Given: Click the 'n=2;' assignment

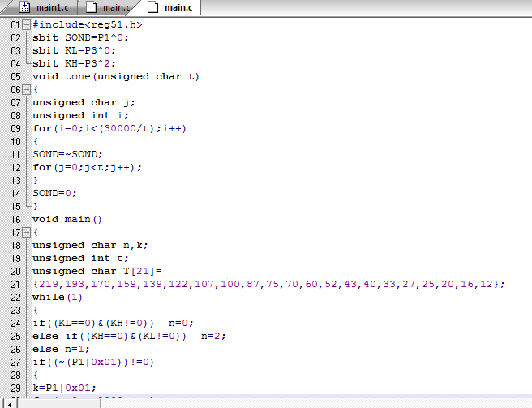Looking at the screenshot, I should [213, 336].
